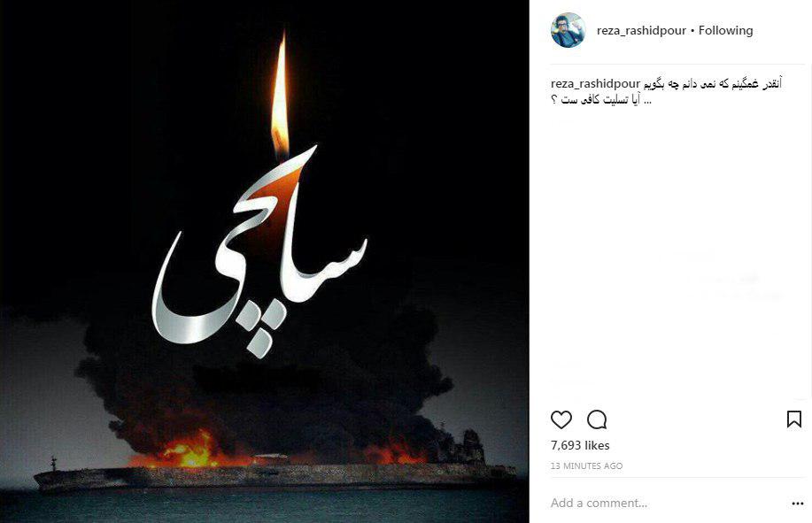Click the reza_rashidpour username in the header
This screenshot has height=523, width=812.
point(641,30)
